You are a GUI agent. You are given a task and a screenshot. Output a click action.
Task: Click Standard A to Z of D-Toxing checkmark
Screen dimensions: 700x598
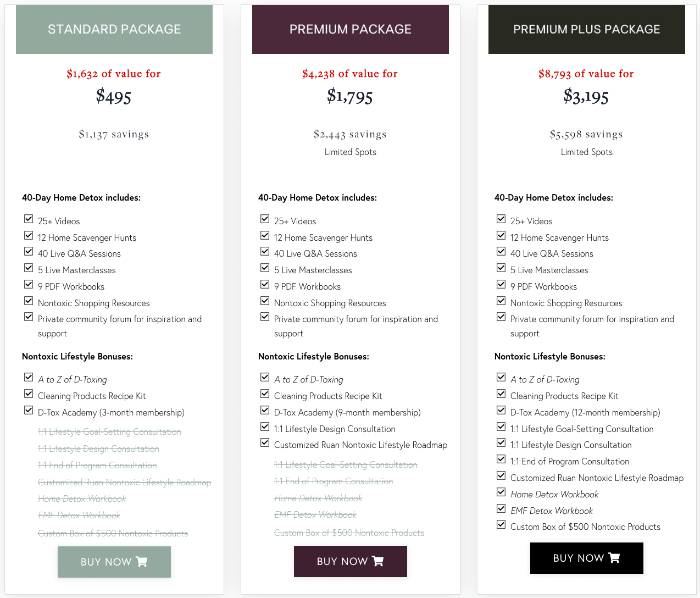tap(29, 378)
